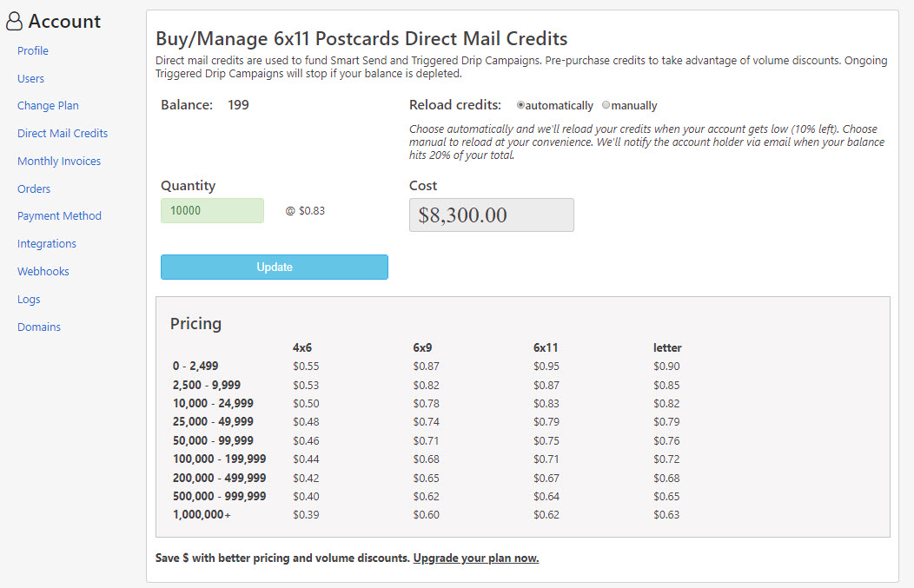The image size is (914, 588).
Task: Select the 200,000 - 499,999 row label
Action: point(219,478)
